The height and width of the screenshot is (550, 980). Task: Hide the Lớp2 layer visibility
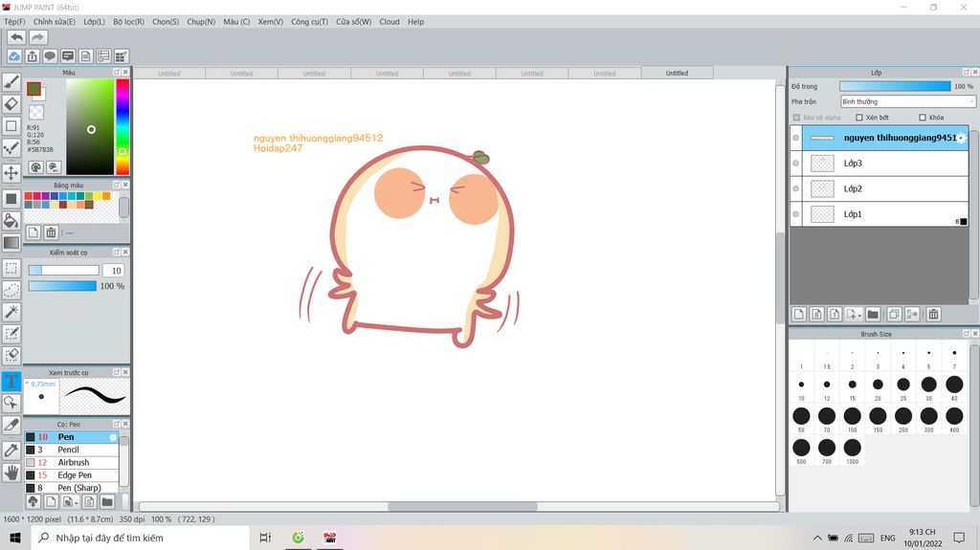795,188
